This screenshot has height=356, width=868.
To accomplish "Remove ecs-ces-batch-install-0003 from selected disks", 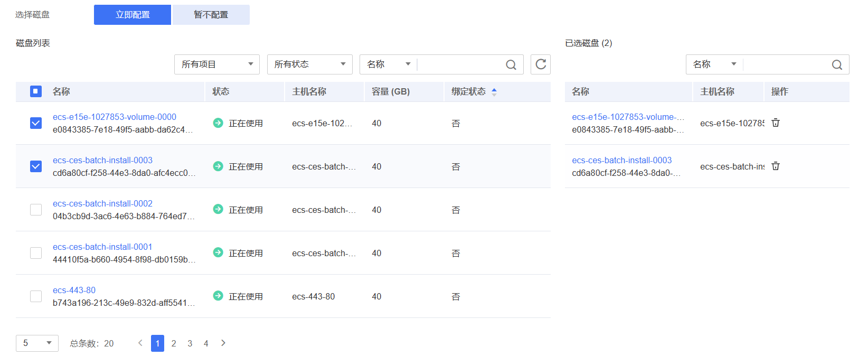I will 775,166.
